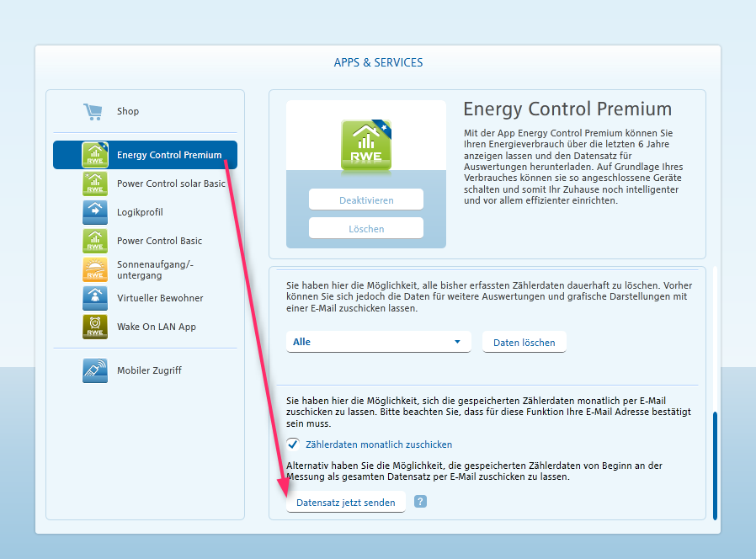The width and height of the screenshot is (756, 559).
Task: Click the Energy Control Premium title heading
Action: point(567,109)
